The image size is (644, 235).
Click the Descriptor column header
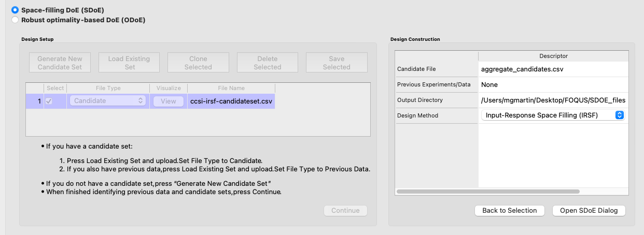point(553,56)
